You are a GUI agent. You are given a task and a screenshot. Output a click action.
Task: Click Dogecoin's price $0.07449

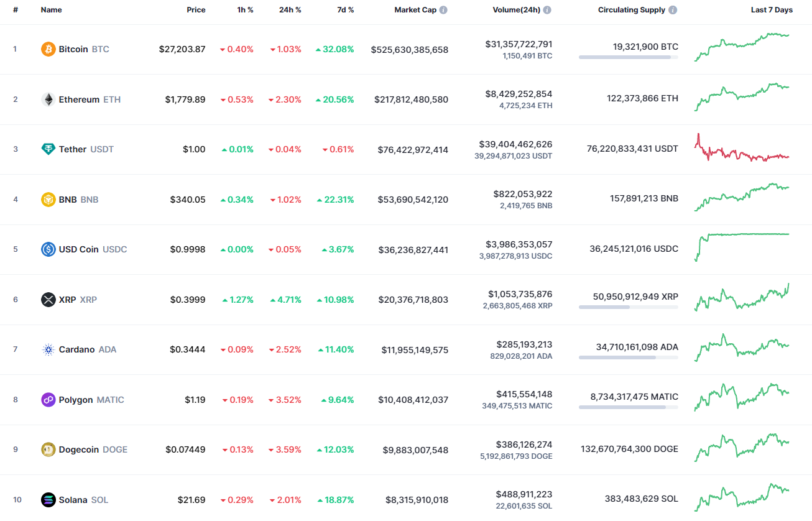tap(185, 450)
